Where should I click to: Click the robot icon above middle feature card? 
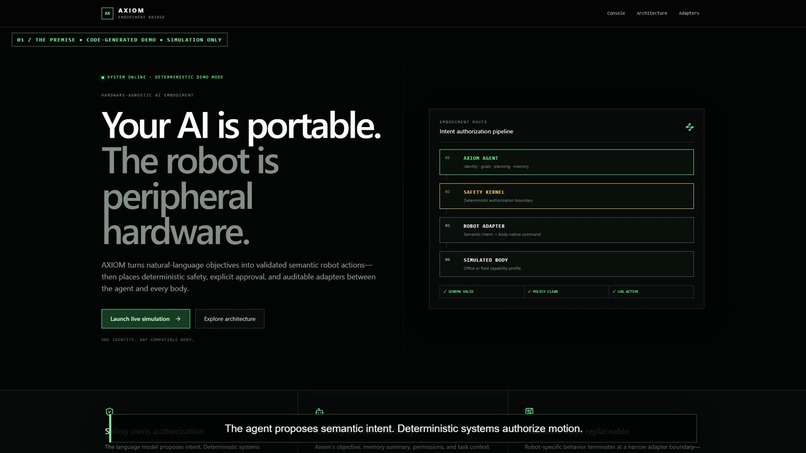coord(319,411)
